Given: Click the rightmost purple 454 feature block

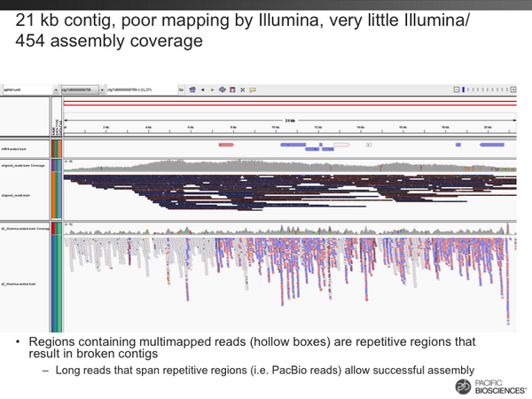Looking at the screenshot, I should (x=492, y=145).
